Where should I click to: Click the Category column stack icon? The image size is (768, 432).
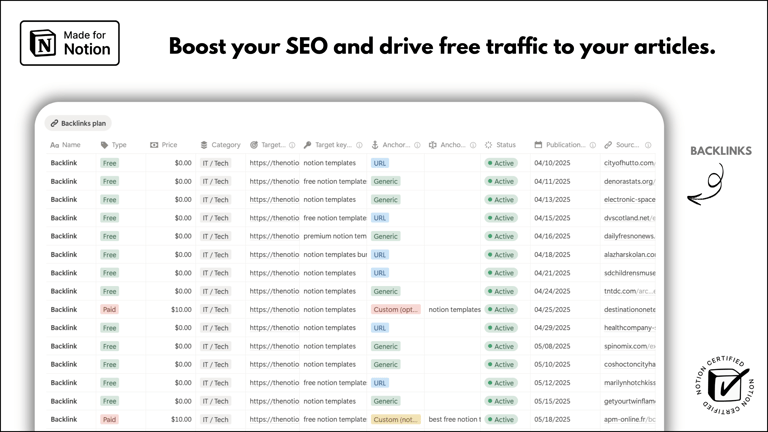coord(204,145)
